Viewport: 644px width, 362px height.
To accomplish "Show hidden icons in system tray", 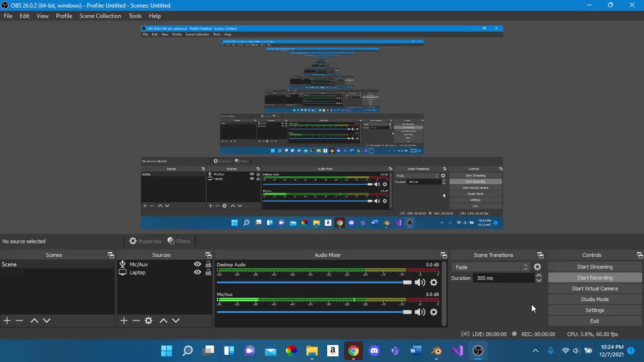I will (x=536, y=351).
